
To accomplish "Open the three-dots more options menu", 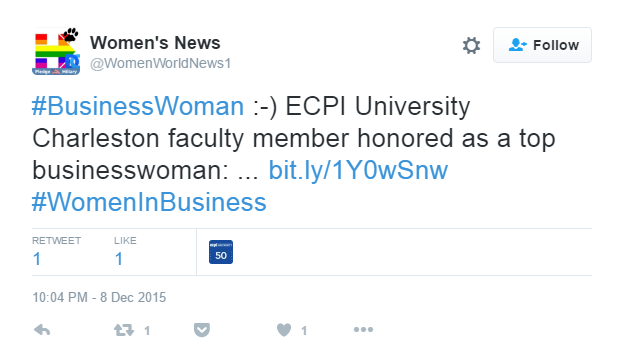I will coord(363,330).
